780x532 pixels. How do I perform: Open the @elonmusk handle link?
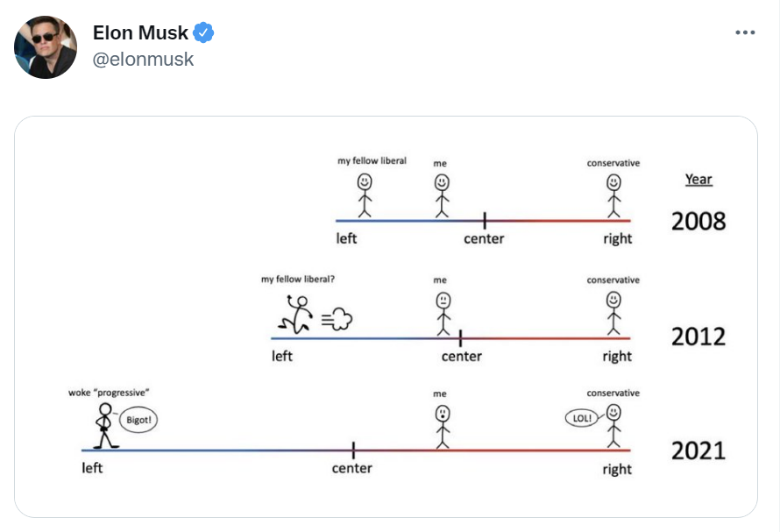[x=143, y=60]
